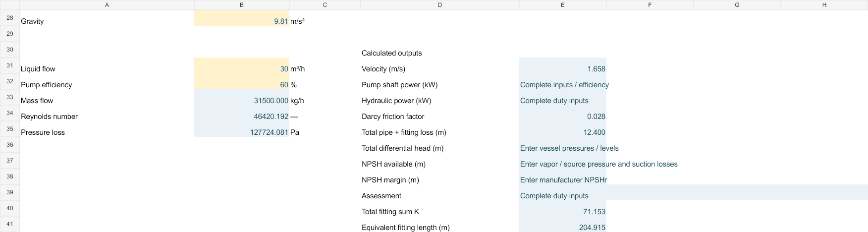
Task: Select the pressure loss value 127724.081
Action: (242, 129)
